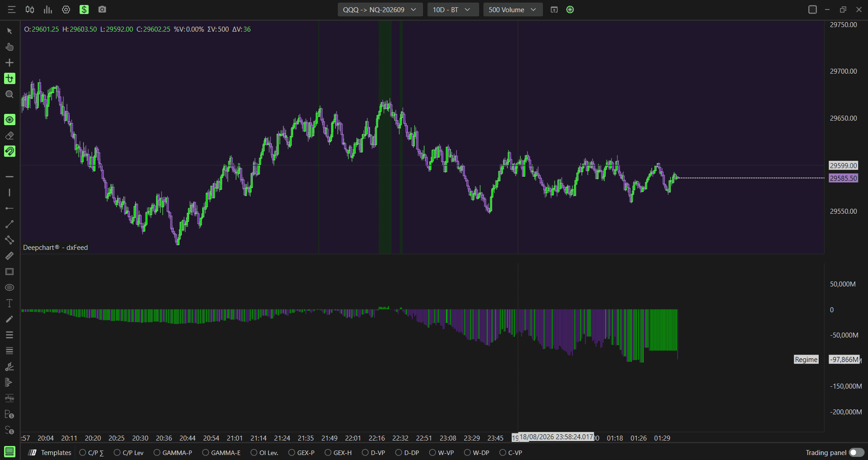Viewport: 868px width, 460px height.
Task: Select the horizontal profile bars tool
Action: point(9,398)
